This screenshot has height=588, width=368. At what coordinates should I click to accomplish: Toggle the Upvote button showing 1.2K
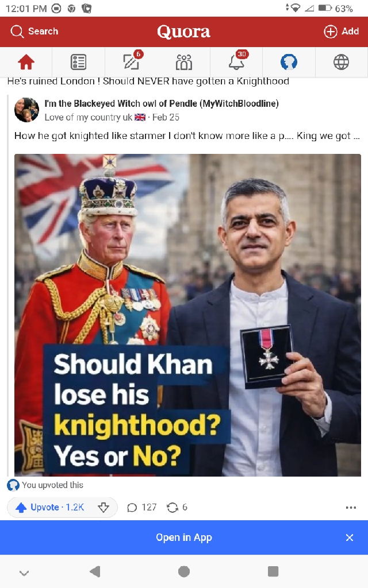pos(50,508)
